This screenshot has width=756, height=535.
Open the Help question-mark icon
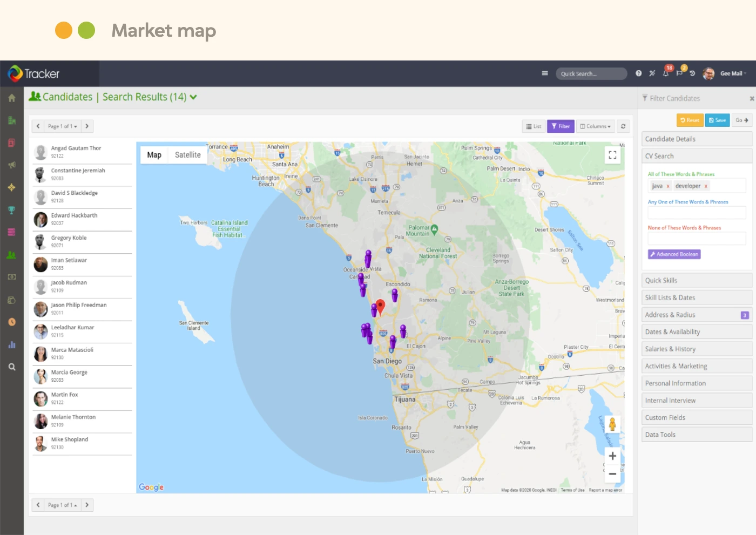coord(638,73)
